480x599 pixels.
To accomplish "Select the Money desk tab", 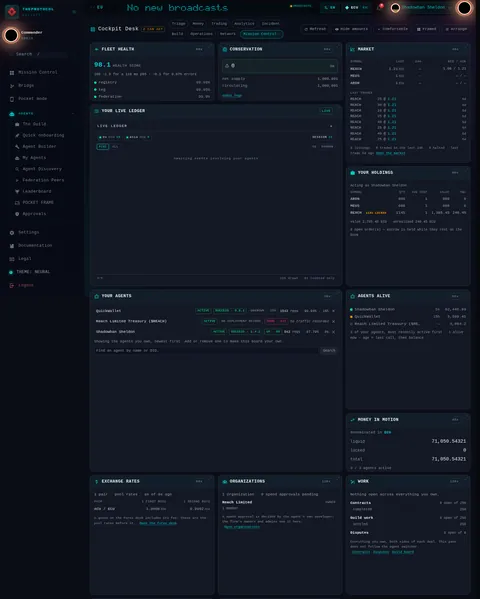I will tap(198, 24).
